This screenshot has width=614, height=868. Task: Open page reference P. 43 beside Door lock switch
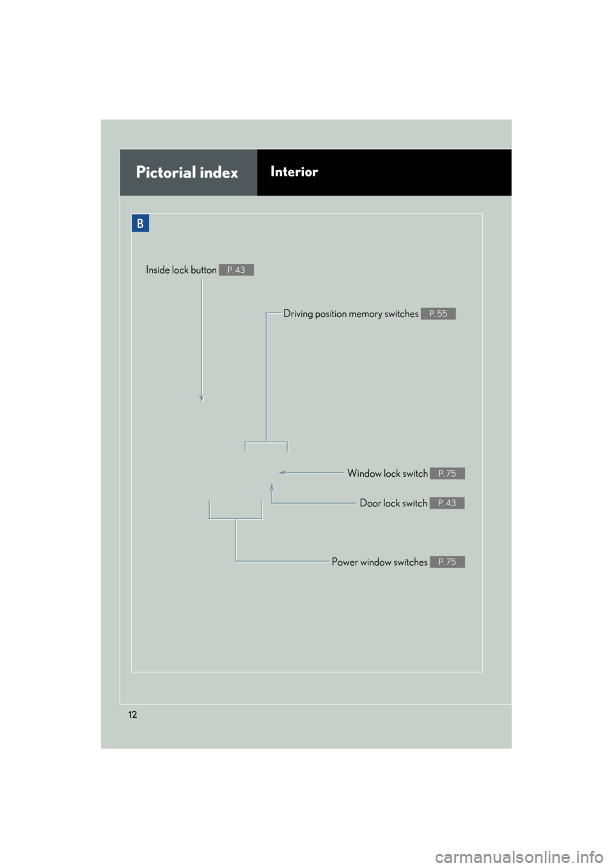point(447,502)
